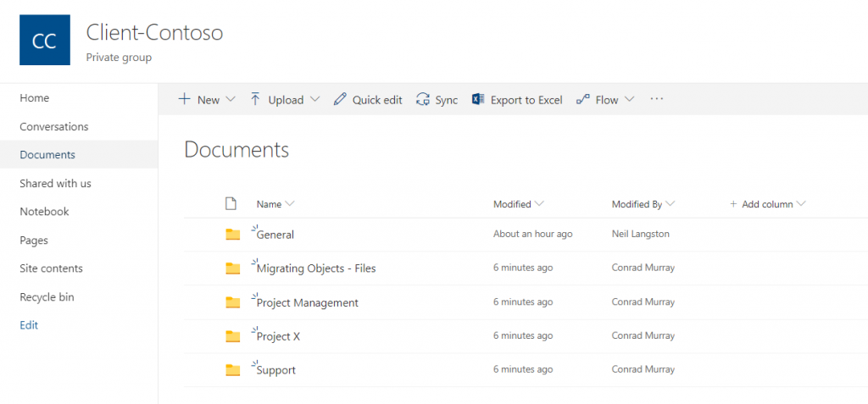The width and height of the screenshot is (868, 404).
Task: Click the Export to Excel button
Action: (517, 100)
